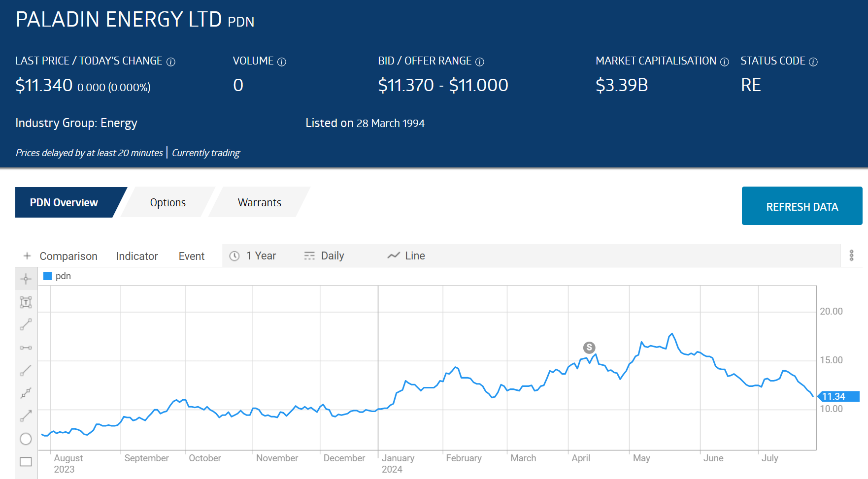Switch to the PDN Overview tab

click(x=64, y=202)
